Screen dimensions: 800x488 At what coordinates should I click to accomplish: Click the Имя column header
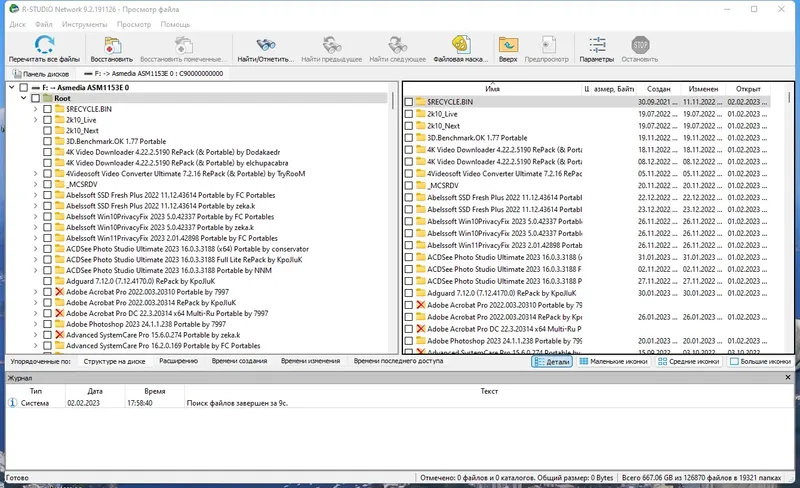[x=492, y=89]
